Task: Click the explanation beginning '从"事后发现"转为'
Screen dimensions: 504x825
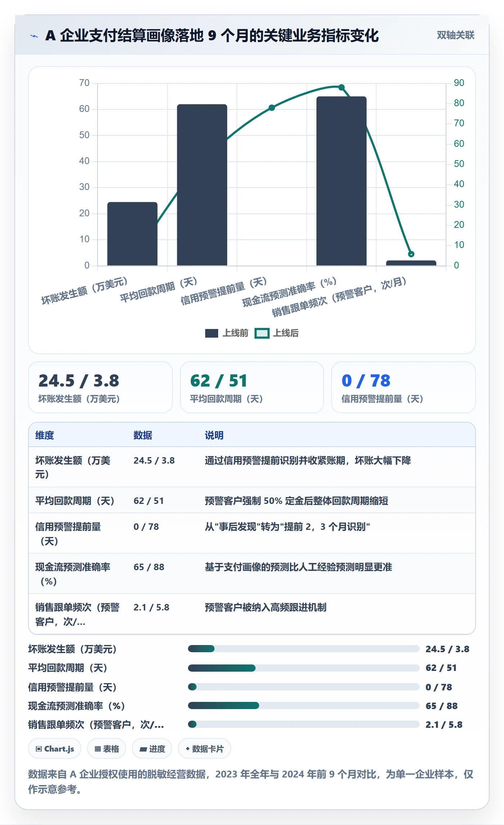Action: pos(287,527)
